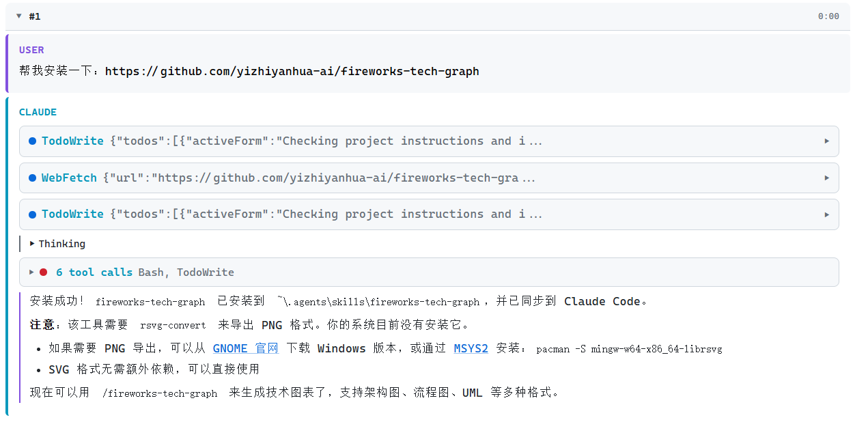Click the ~\.agents\skills\fireworks-tech-graph path
Image resolution: width=868 pixels, height=435 pixels.
(x=378, y=302)
